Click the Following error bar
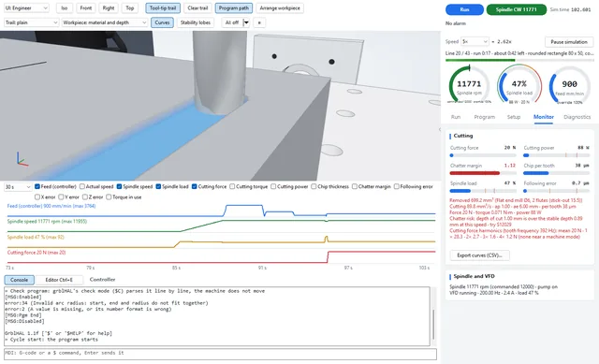 click(556, 191)
